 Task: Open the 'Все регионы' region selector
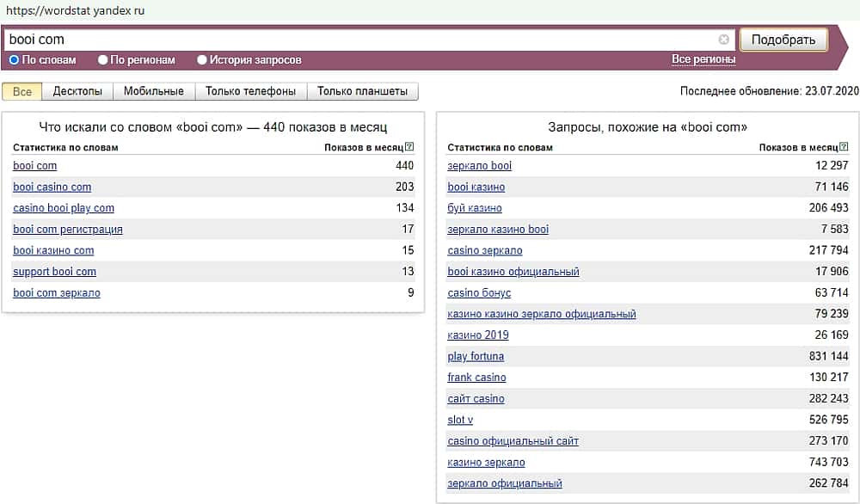click(x=703, y=59)
